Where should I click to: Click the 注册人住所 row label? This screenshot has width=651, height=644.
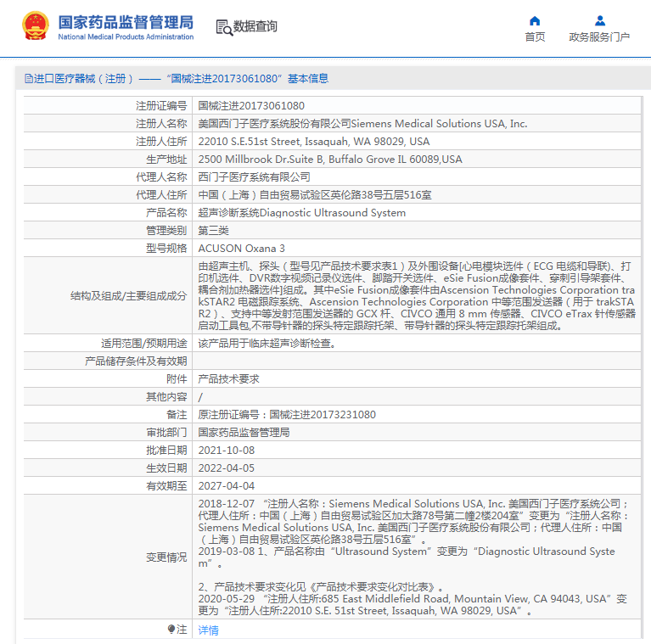tap(161, 142)
